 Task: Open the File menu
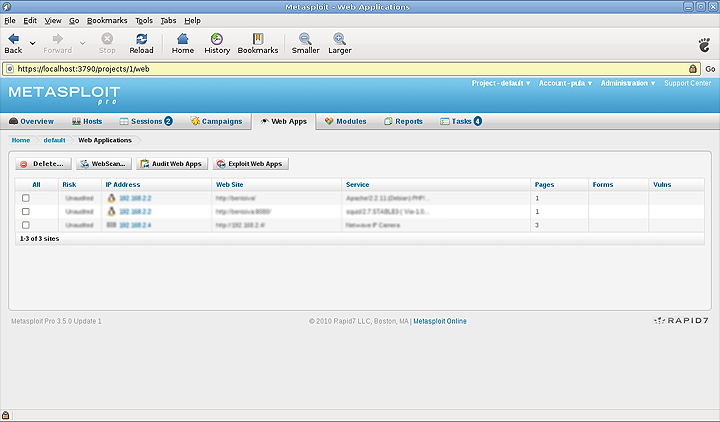(x=10, y=21)
